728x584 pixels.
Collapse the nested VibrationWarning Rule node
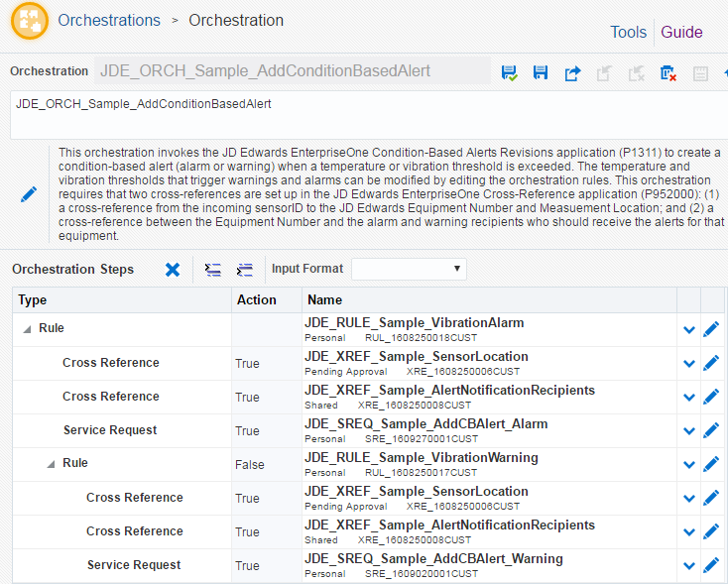click(x=50, y=464)
